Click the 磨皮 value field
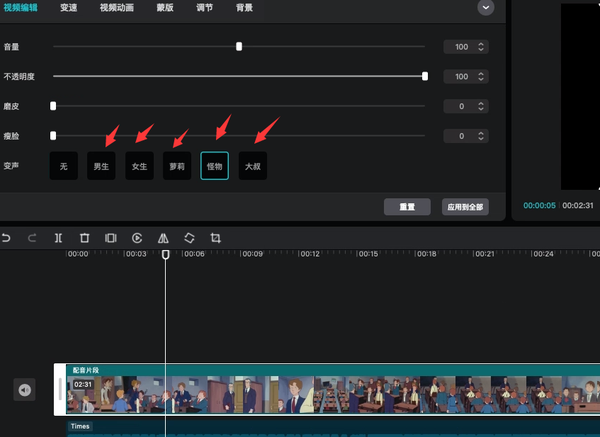The width and height of the screenshot is (600, 437). 466,106
